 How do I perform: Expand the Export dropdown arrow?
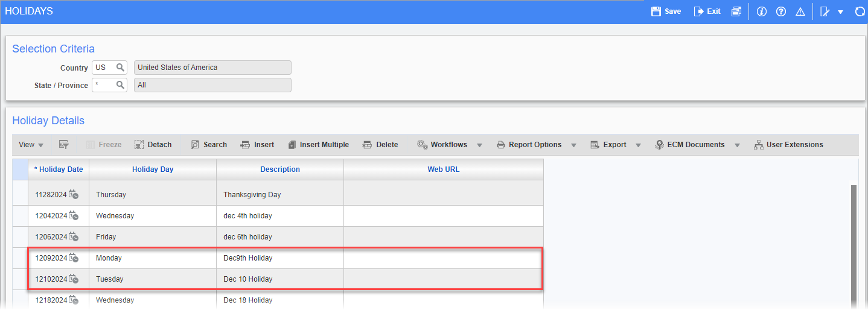point(639,145)
